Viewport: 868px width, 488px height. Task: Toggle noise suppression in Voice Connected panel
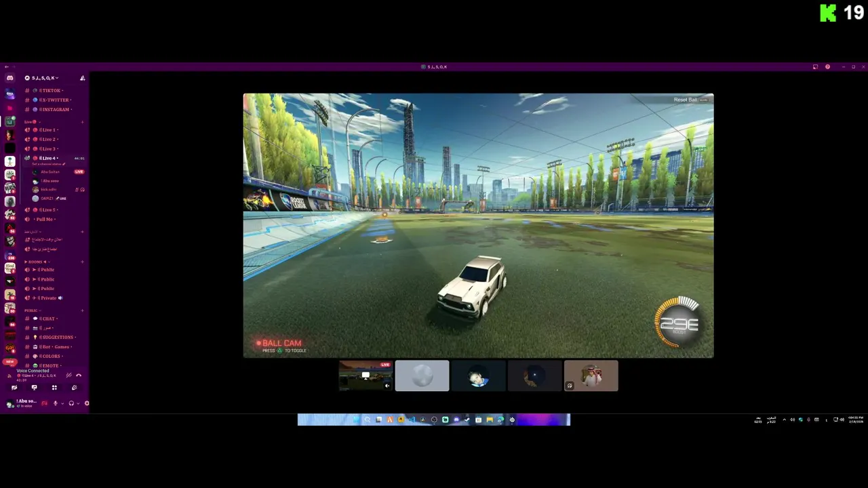(x=68, y=375)
